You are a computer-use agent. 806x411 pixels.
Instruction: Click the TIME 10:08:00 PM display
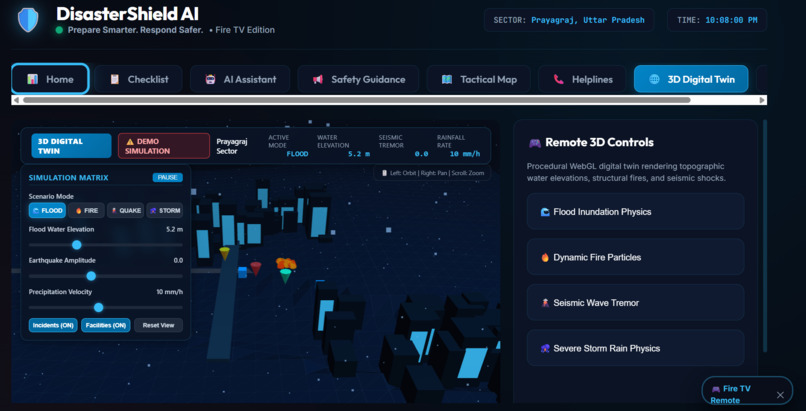pos(717,20)
